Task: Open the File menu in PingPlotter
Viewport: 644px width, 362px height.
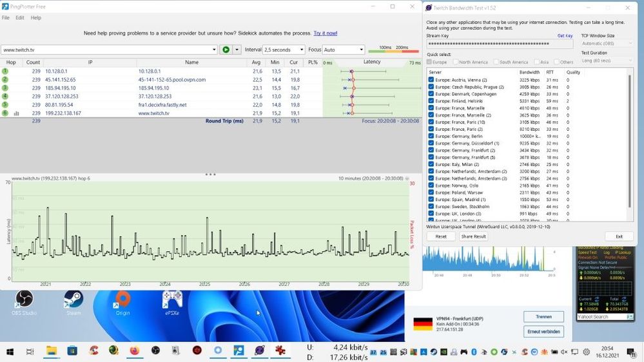Action: click(x=6, y=17)
